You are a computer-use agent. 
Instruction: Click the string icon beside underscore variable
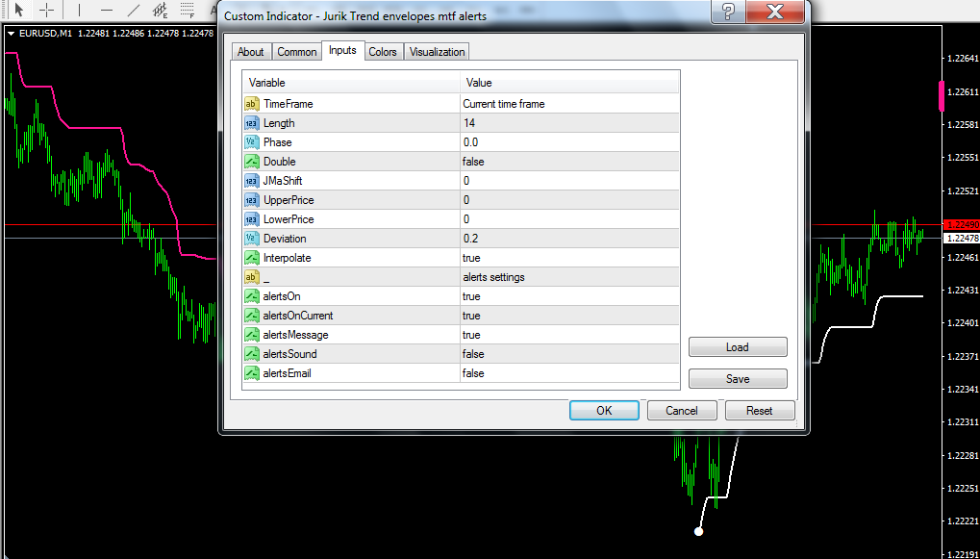coord(252,277)
